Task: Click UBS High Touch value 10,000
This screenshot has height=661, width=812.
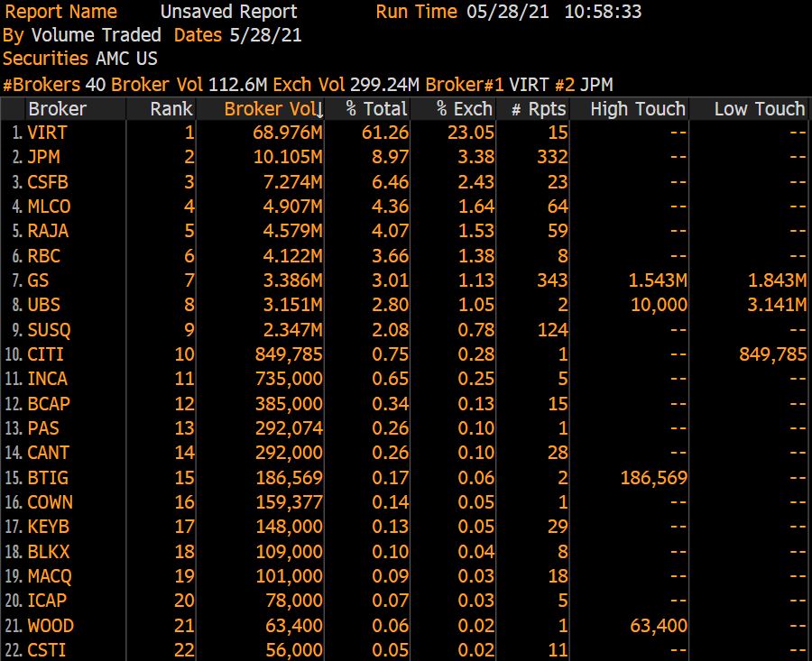Action: 659,305
